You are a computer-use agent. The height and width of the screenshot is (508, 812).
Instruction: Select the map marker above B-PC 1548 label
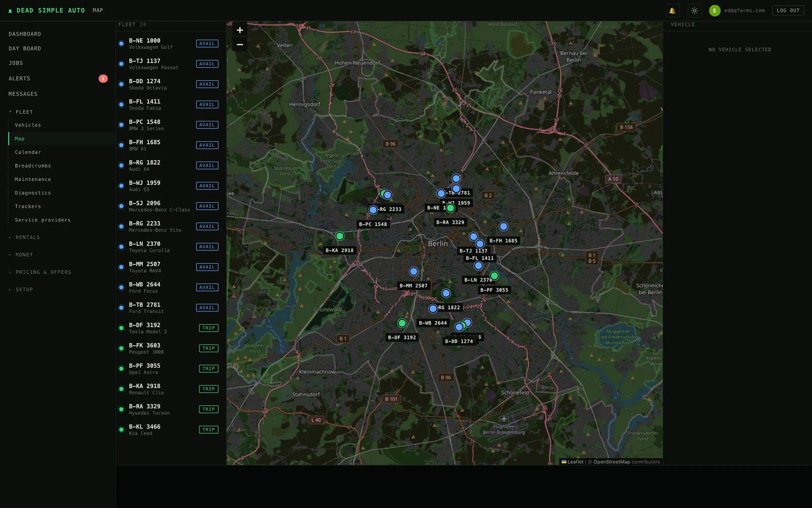pos(373,210)
